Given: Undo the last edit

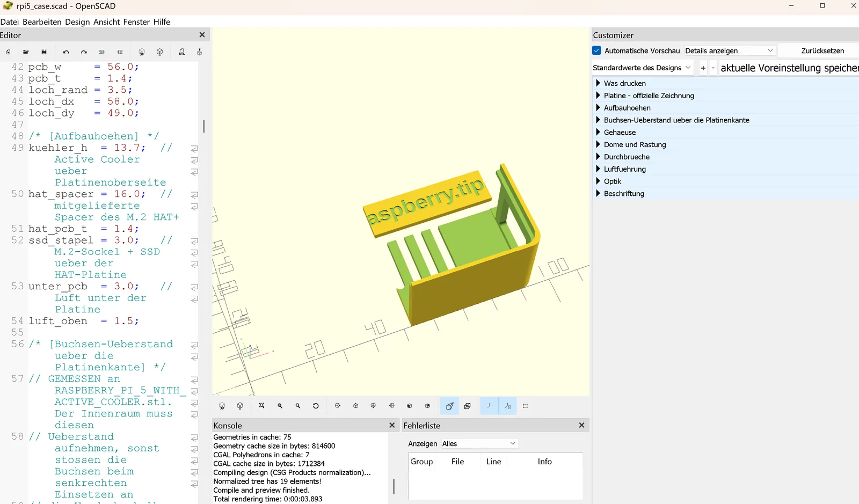Looking at the screenshot, I should (x=66, y=52).
